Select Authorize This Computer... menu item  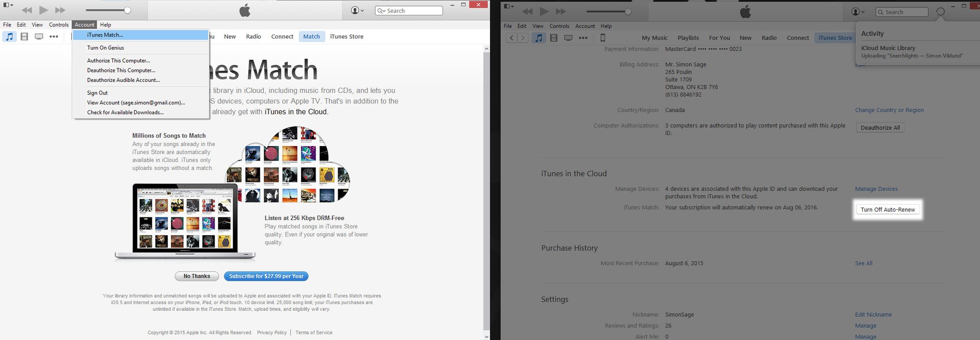tap(140, 60)
